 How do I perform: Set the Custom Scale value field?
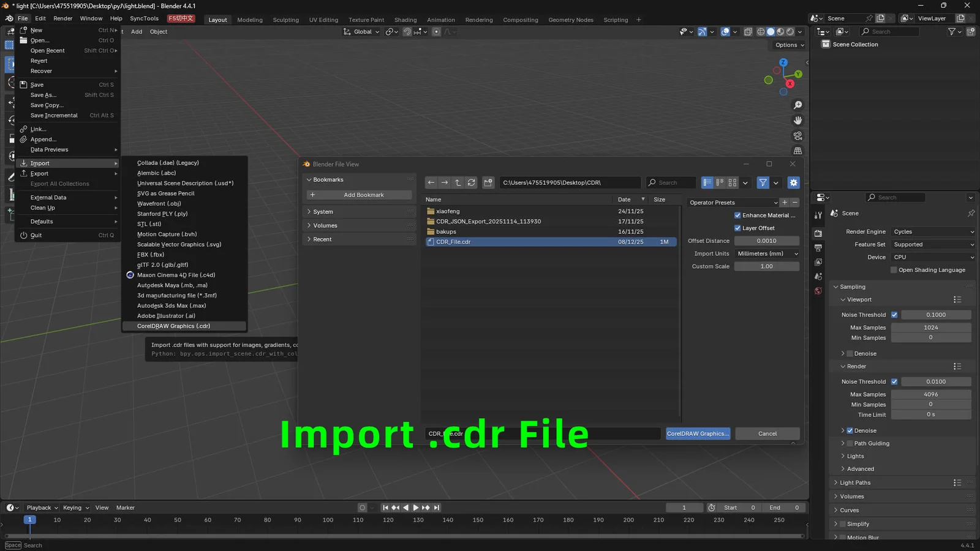(766, 266)
